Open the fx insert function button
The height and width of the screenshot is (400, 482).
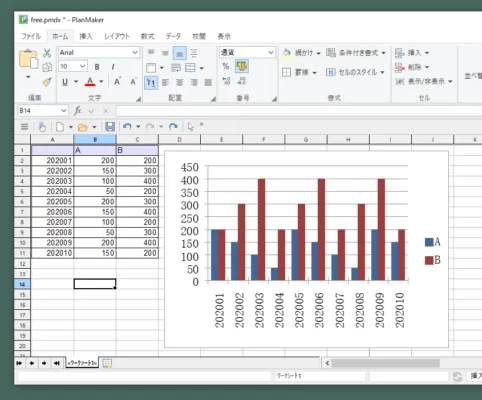[x=77, y=111]
